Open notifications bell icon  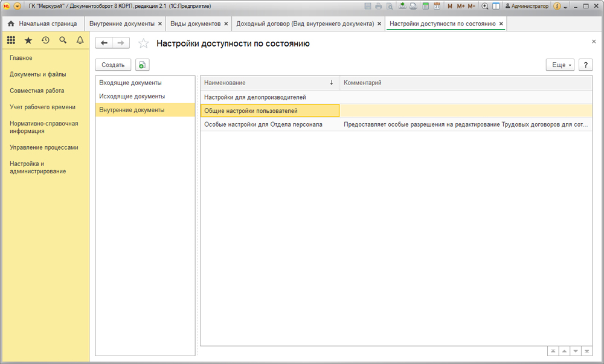[80, 40]
